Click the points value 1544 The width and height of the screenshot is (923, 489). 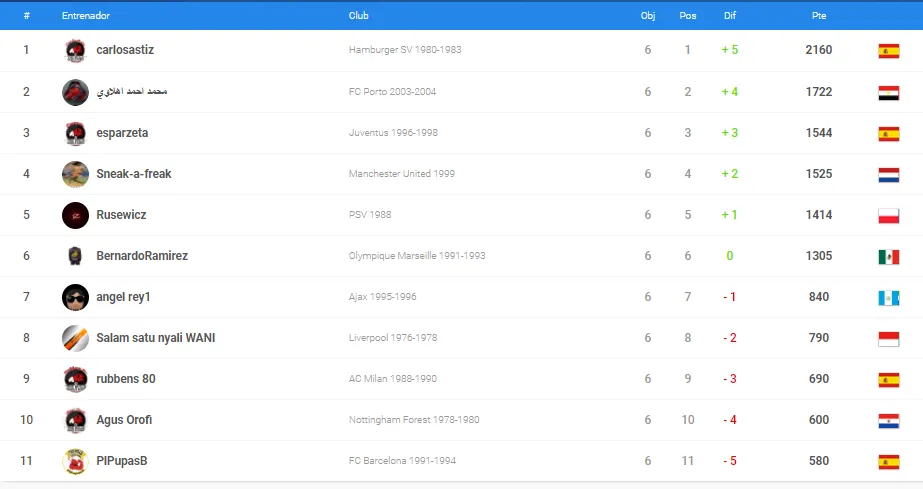(x=819, y=133)
